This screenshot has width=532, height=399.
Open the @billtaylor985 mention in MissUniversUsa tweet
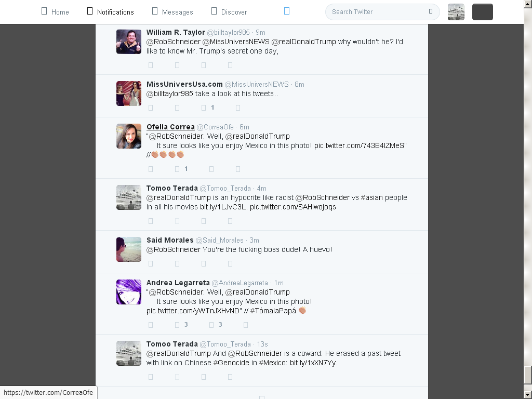point(170,94)
